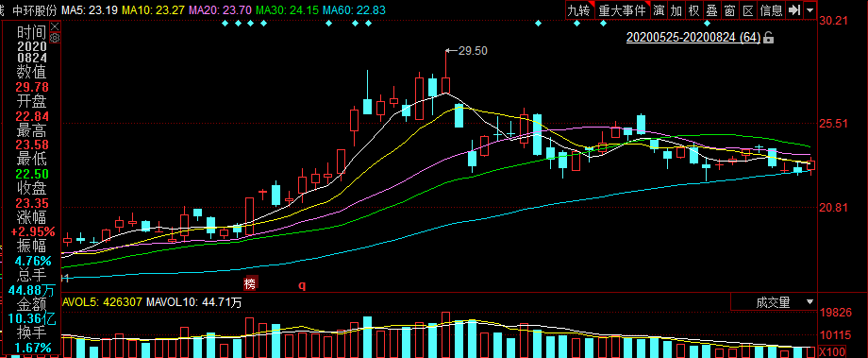Open info panel gear settings
The width and height of the screenshot is (868, 358).
pyautogui.click(x=55, y=38)
